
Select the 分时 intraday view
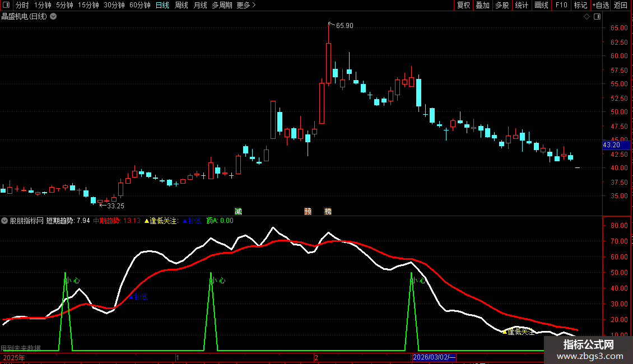pyautogui.click(x=22, y=5)
